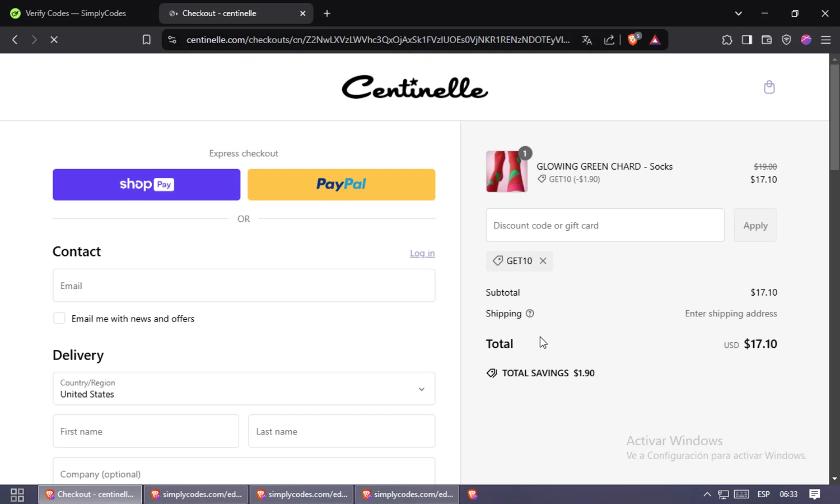Open second simplycodes.com taskbar window
The width and height of the screenshot is (840, 504).
pos(302,494)
